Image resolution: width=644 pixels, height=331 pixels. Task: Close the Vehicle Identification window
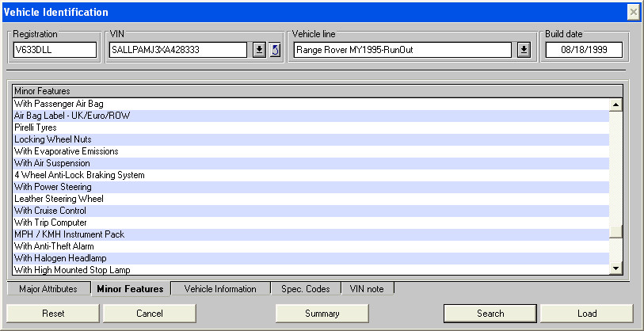(x=634, y=13)
